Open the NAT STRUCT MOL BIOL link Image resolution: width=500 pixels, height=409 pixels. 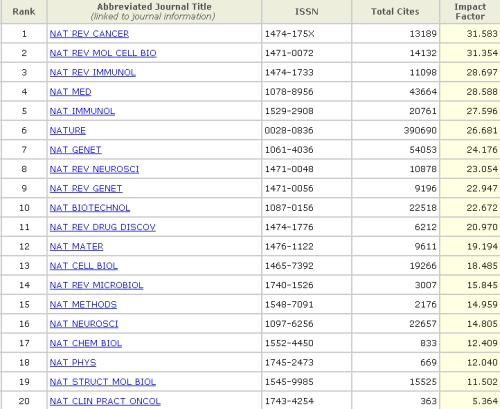coord(103,382)
